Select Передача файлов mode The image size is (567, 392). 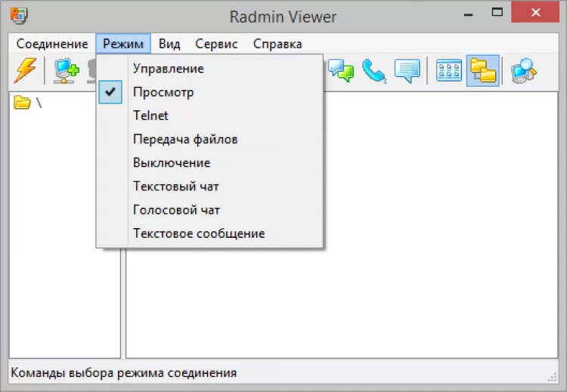209,139
